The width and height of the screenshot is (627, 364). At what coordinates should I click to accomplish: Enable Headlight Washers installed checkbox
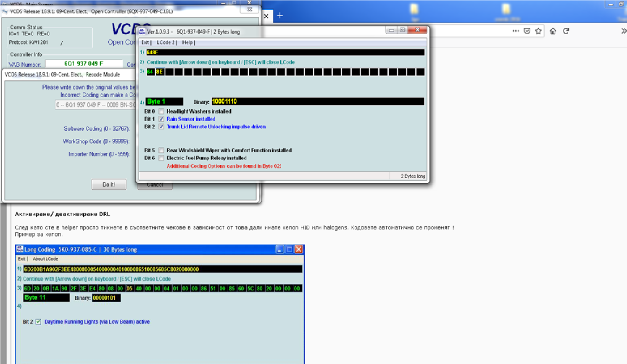pyautogui.click(x=161, y=111)
